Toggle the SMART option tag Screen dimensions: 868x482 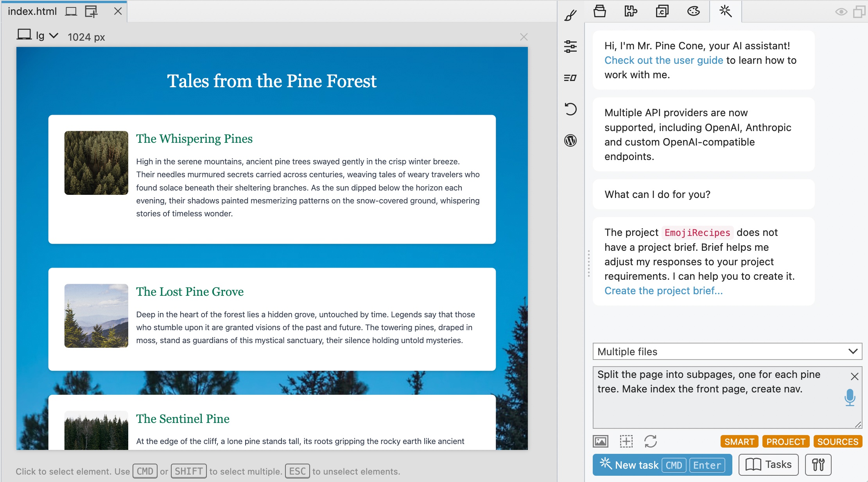739,442
